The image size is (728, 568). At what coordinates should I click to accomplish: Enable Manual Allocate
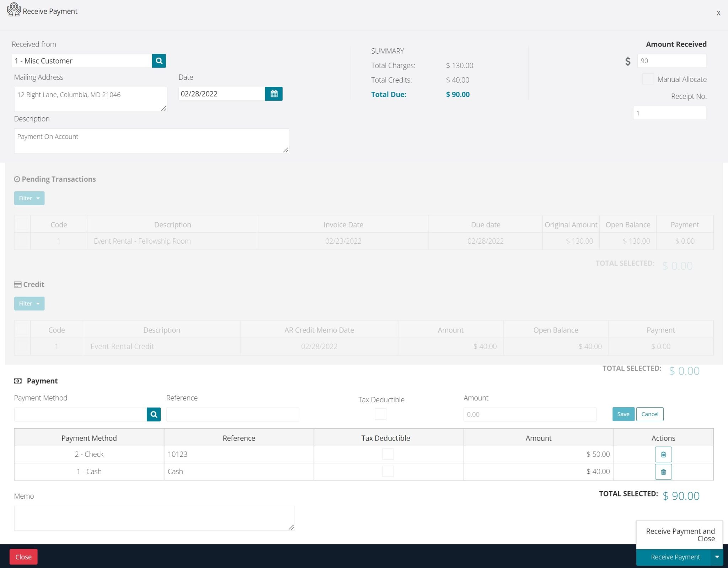click(648, 79)
